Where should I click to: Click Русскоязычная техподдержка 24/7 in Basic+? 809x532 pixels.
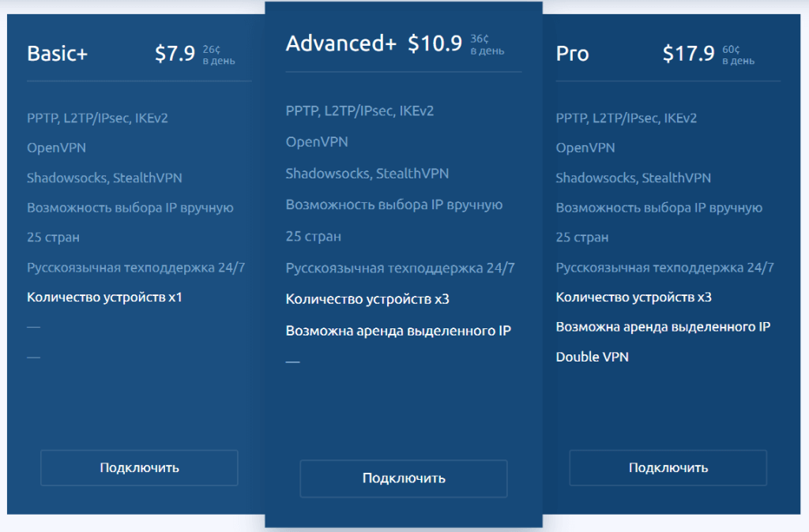click(x=136, y=267)
